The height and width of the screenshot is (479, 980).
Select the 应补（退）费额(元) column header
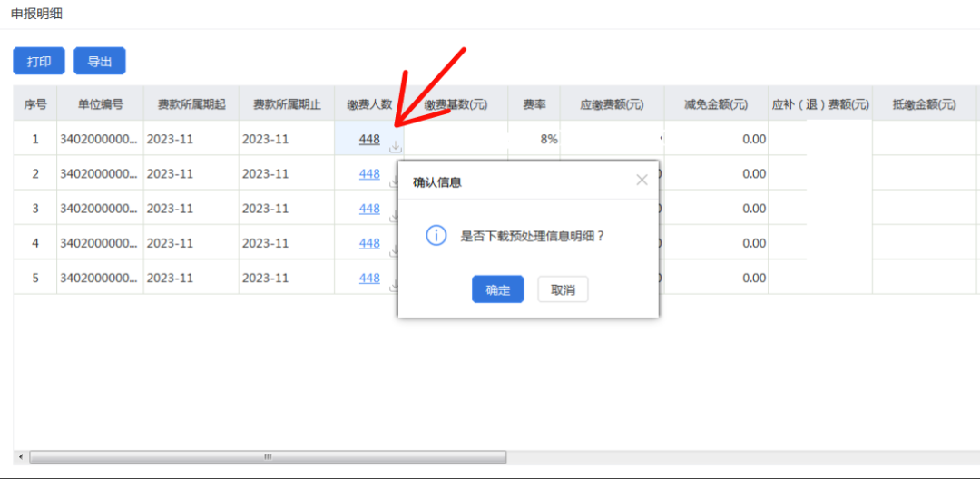click(x=820, y=104)
